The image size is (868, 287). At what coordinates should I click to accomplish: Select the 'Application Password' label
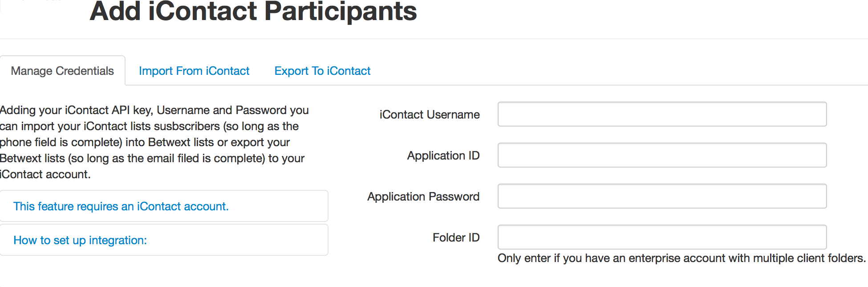(x=423, y=197)
